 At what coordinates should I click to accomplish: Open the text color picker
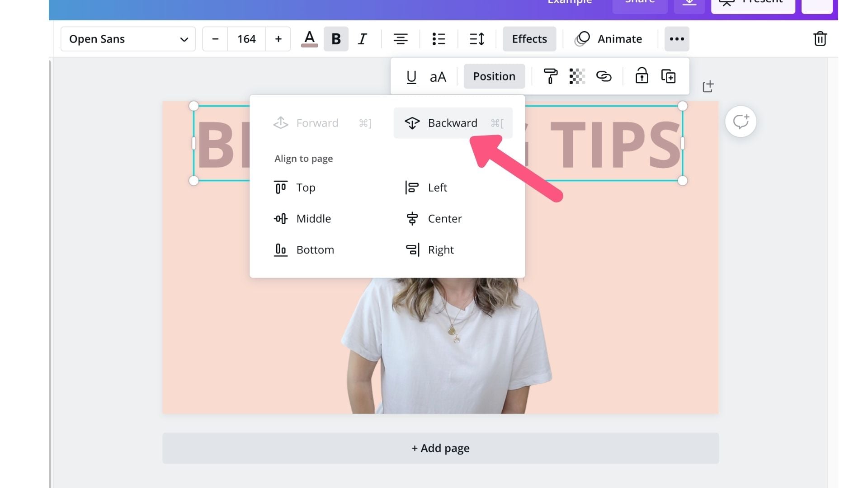(309, 39)
